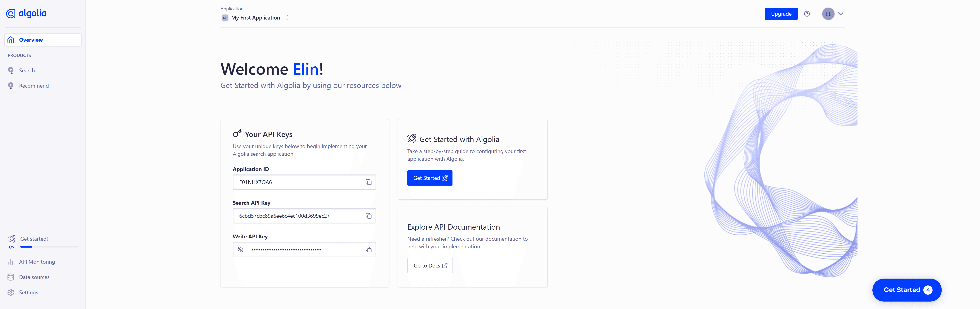
Task: Copy the Application ID
Action: (369, 183)
